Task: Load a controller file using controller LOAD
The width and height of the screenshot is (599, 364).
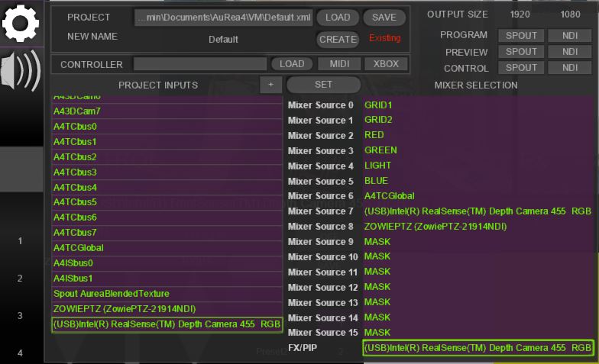Action: (292, 64)
